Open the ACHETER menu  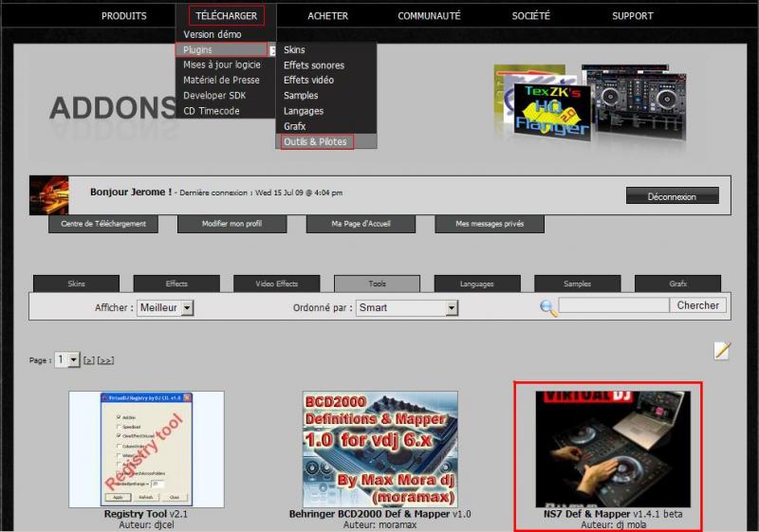pyautogui.click(x=327, y=16)
